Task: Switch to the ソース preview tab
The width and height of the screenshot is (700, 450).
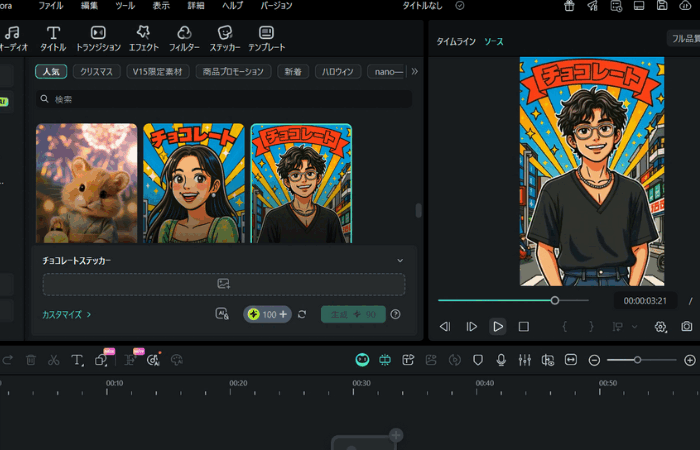Action: coord(494,42)
